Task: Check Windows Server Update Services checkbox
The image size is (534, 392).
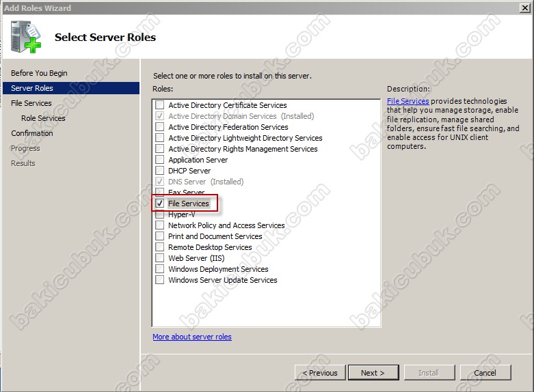Action: click(x=159, y=279)
